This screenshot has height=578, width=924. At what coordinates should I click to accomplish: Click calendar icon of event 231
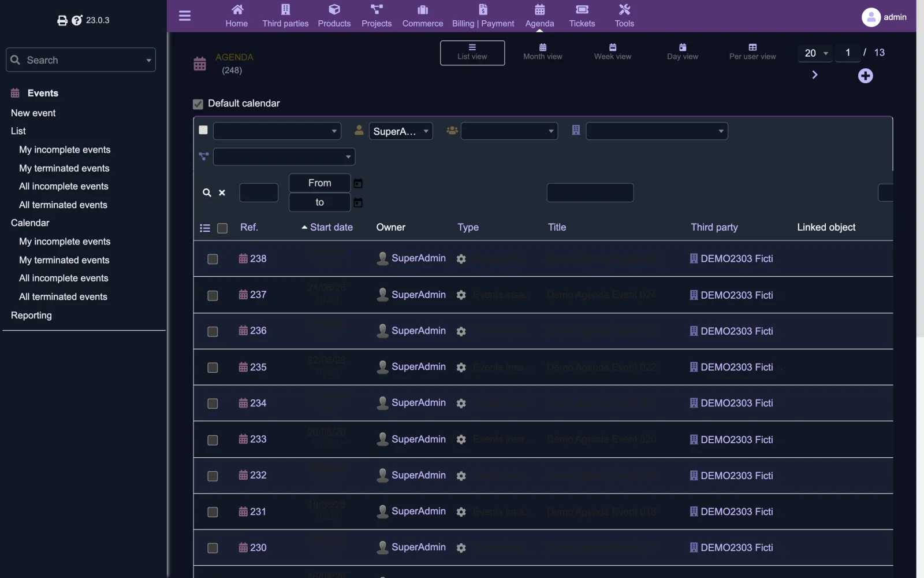[x=243, y=512]
